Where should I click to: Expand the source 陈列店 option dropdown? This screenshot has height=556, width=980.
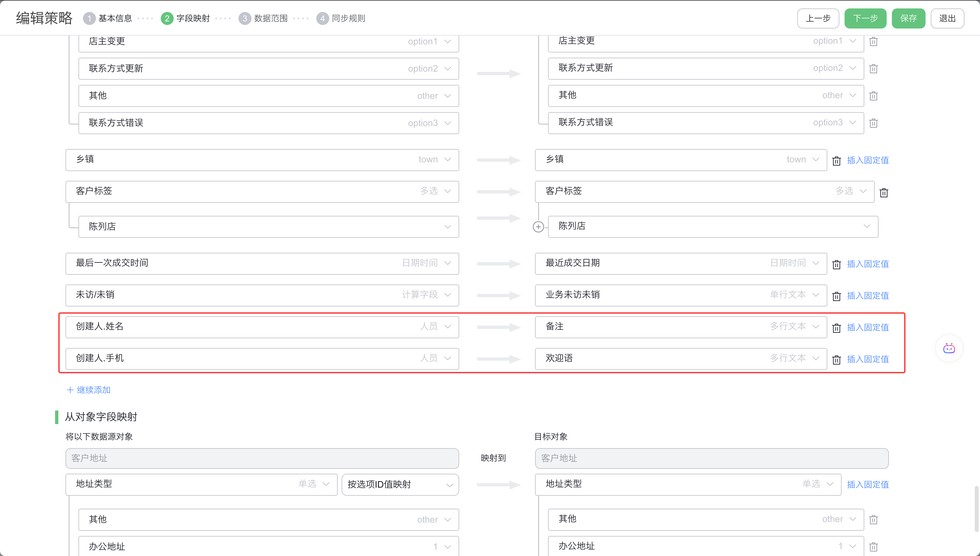(268, 226)
